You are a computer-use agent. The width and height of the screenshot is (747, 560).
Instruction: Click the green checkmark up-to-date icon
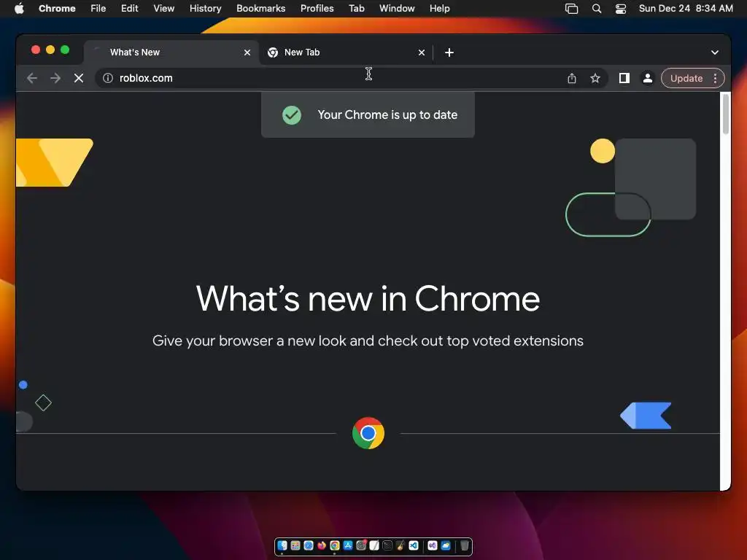point(292,114)
